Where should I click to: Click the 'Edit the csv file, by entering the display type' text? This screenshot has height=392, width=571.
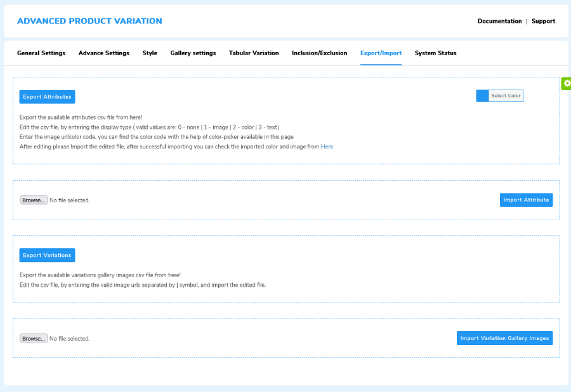click(x=149, y=127)
